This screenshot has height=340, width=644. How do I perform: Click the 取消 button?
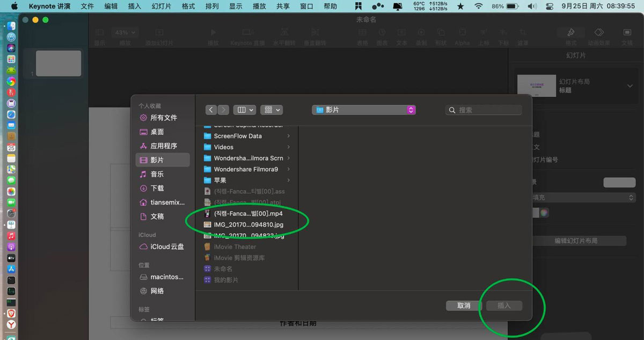pyautogui.click(x=464, y=306)
